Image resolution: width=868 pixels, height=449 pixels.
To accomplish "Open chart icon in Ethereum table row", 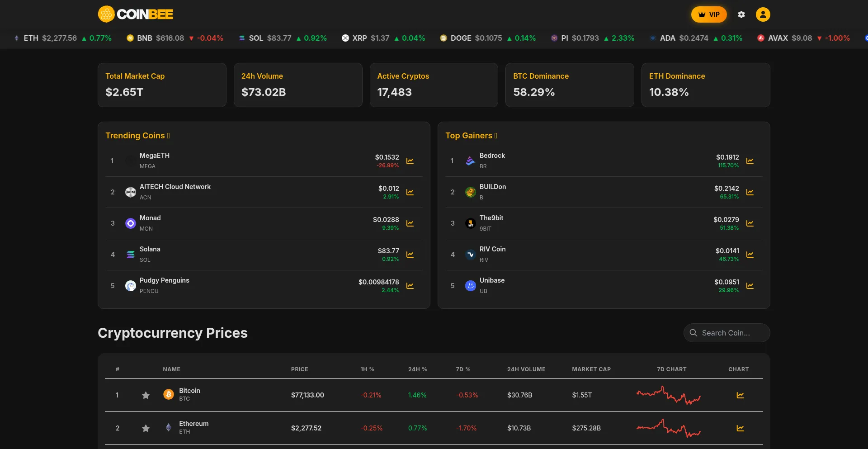I will [740, 428].
